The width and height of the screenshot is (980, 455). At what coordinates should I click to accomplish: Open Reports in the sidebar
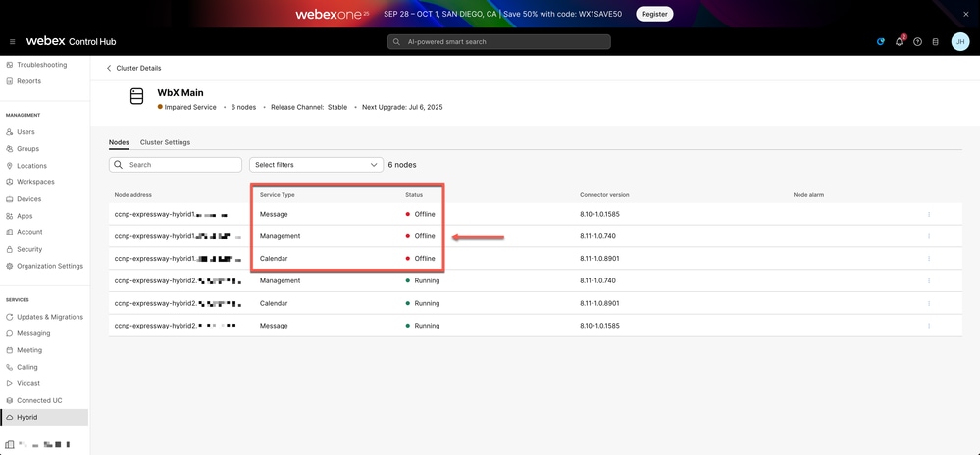click(28, 81)
